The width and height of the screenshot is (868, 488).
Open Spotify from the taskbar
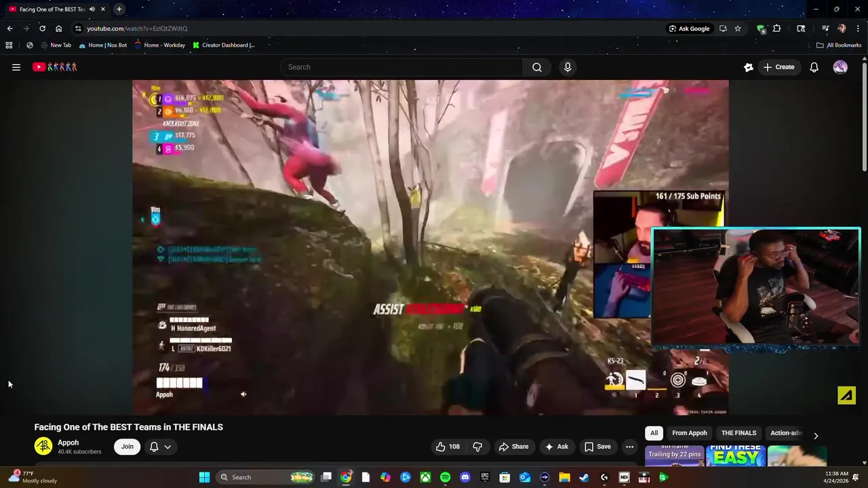[x=445, y=477]
